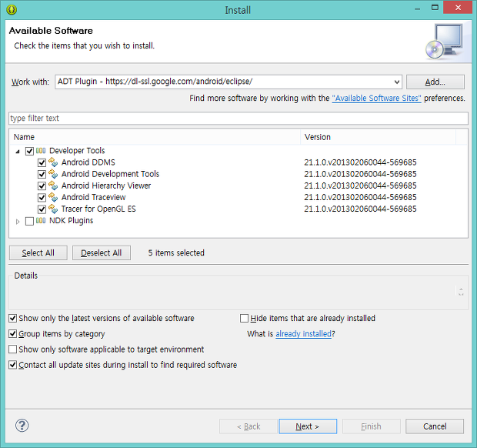
Task: Click the Cancel button
Action: coord(435,426)
